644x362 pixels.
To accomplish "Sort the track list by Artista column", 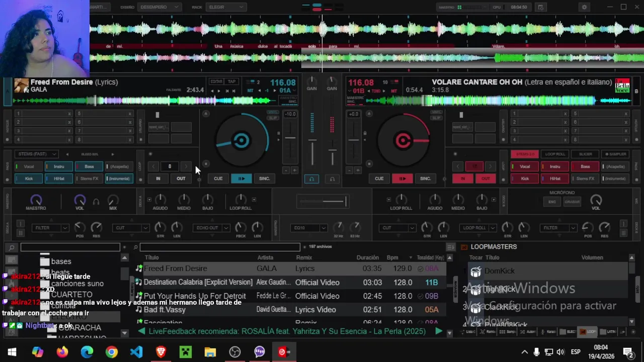I will point(265,257).
